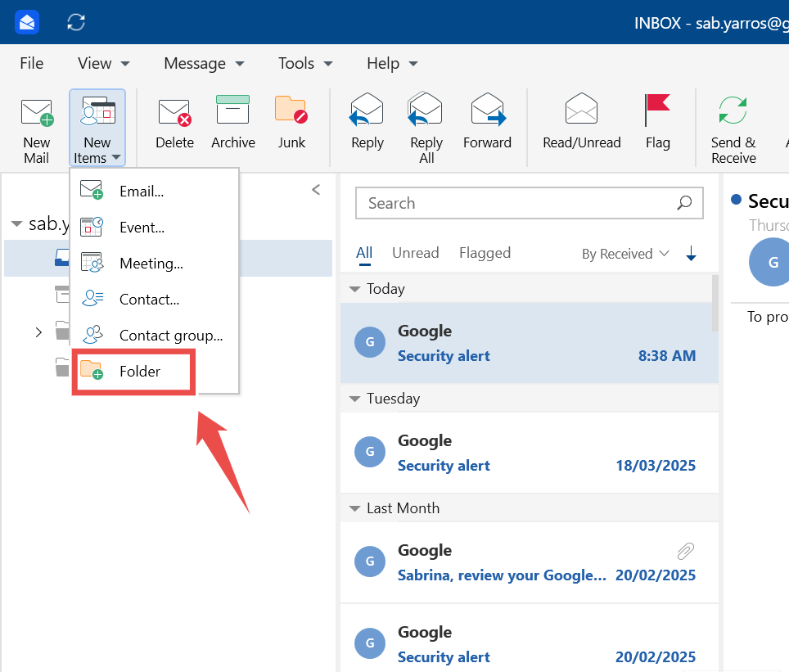The height and width of the screenshot is (672, 789).
Task: Open Google Security alert dated 20/02/2025
Action: click(529, 638)
